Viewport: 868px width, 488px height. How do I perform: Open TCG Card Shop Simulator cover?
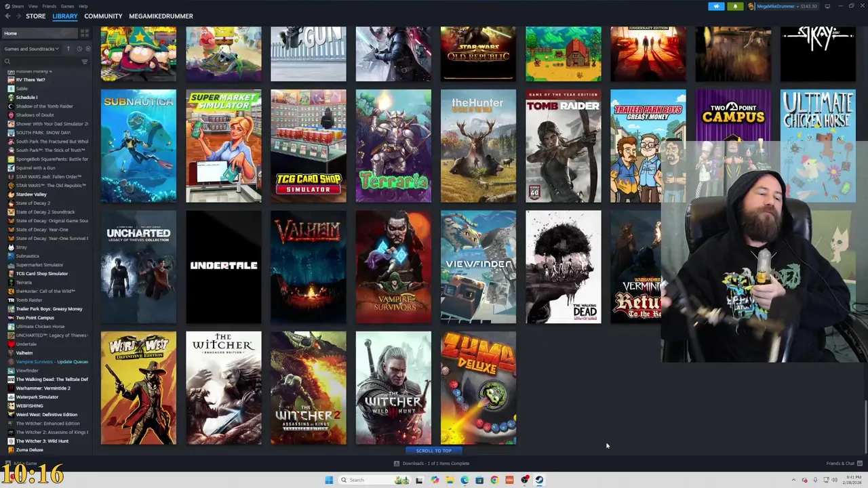(x=309, y=146)
